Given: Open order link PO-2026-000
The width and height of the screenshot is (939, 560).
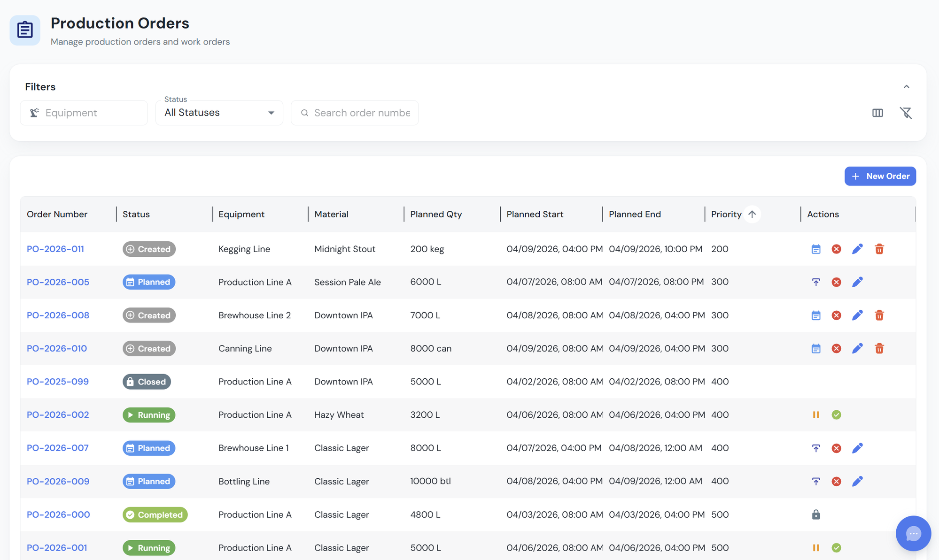Looking at the screenshot, I should [x=58, y=514].
